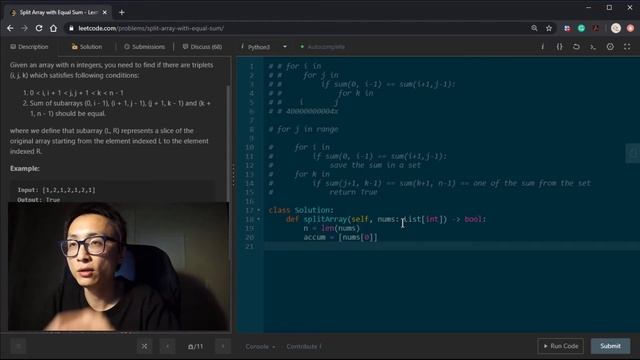Submit the solution

click(x=610, y=346)
